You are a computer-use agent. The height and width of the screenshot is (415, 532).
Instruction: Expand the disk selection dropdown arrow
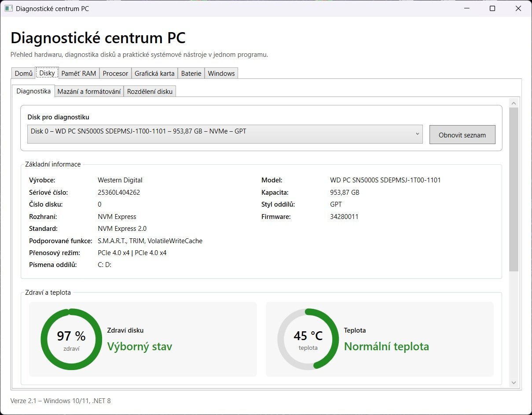[x=417, y=134]
